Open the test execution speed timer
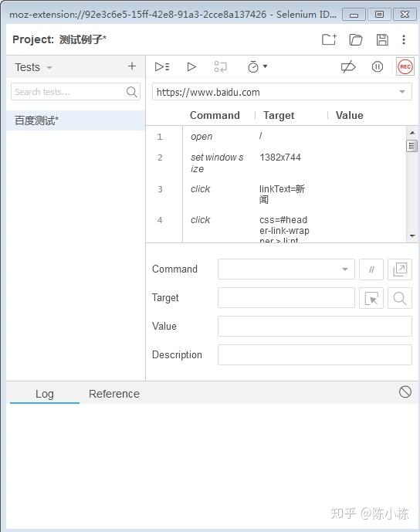420x532 pixels. [x=257, y=67]
